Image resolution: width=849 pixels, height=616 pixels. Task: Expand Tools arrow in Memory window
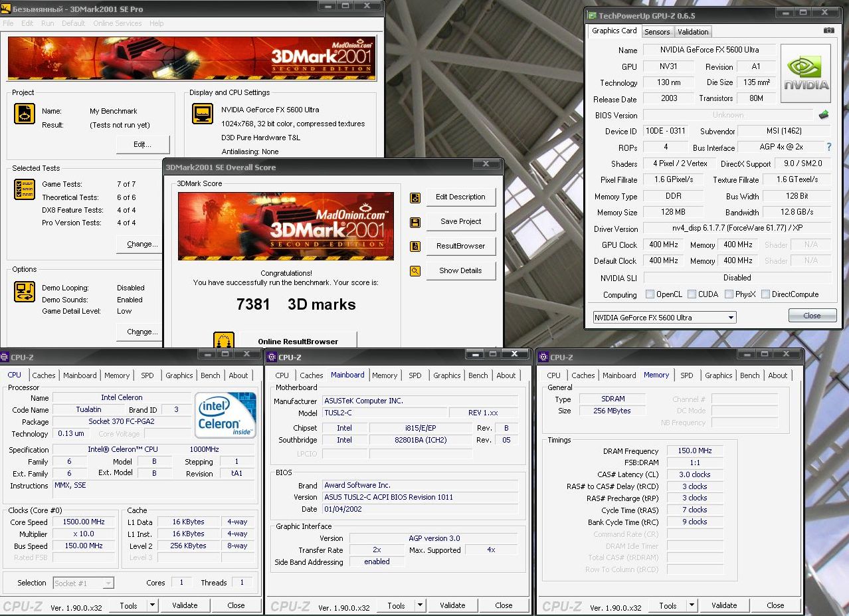[692, 605]
